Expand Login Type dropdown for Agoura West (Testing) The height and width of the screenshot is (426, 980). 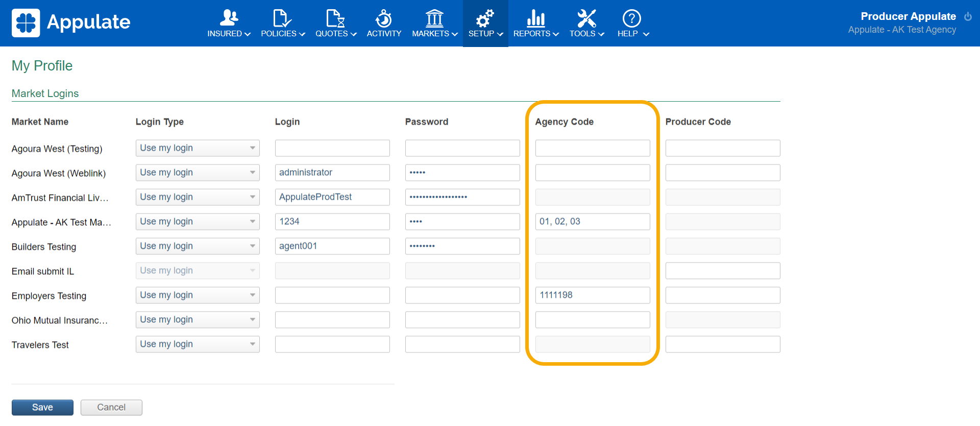(198, 148)
